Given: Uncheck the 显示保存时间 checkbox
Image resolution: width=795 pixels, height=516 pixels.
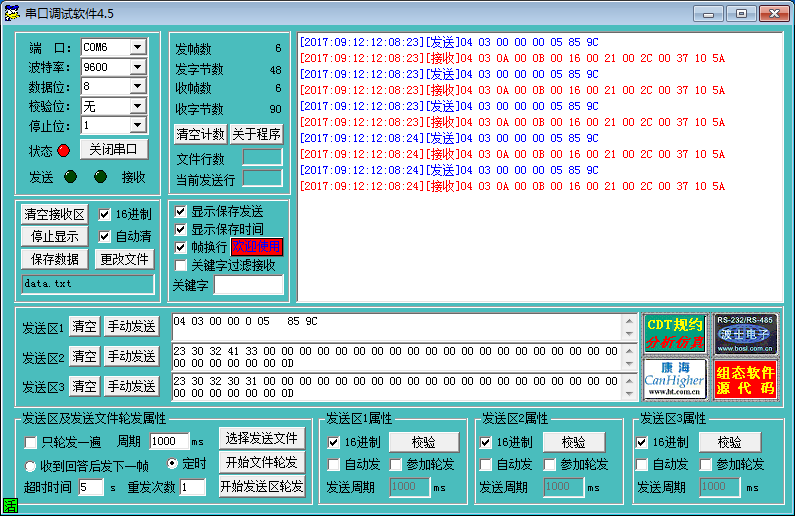Looking at the screenshot, I should 181,229.
